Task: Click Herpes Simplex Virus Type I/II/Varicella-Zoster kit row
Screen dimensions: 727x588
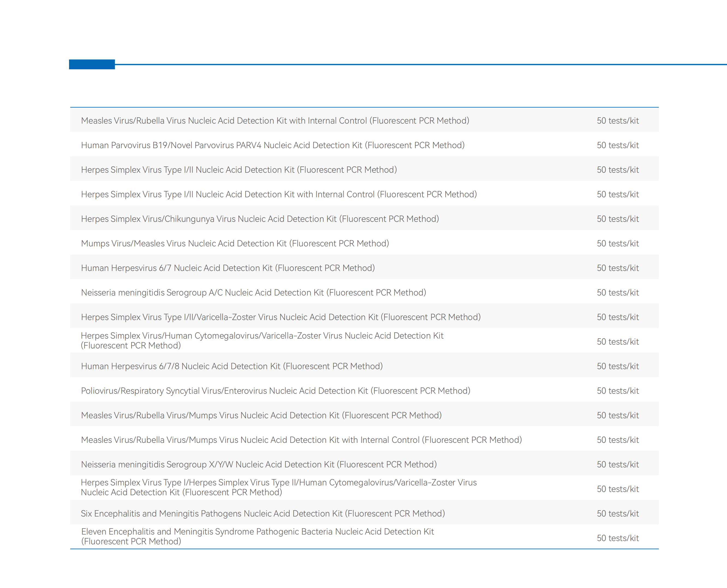Action: click(364, 317)
